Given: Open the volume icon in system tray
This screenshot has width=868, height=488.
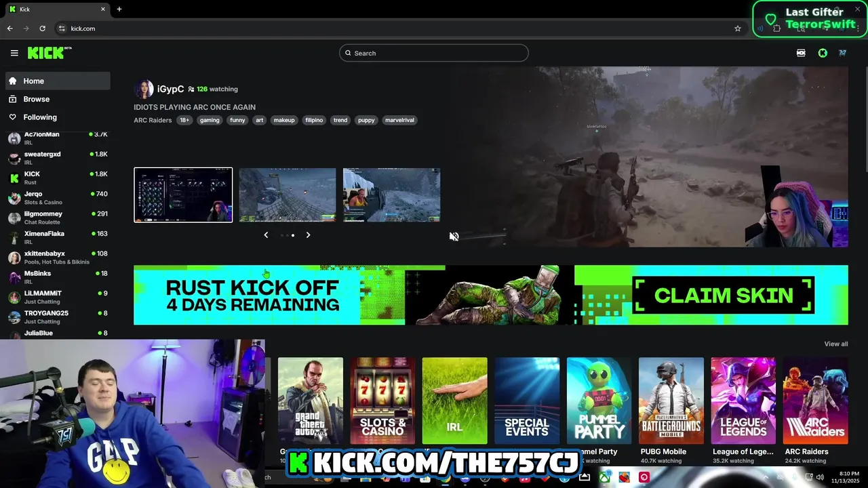Looking at the screenshot, I should point(820,477).
